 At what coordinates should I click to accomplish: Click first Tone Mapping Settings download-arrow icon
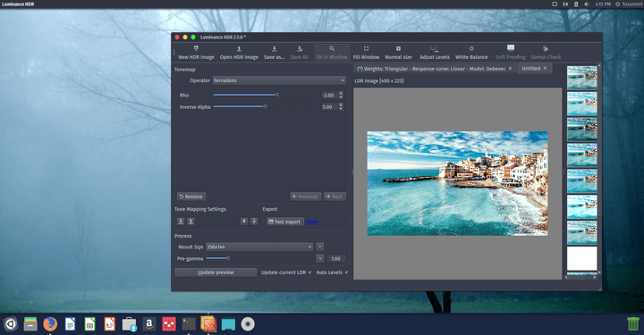(x=181, y=221)
